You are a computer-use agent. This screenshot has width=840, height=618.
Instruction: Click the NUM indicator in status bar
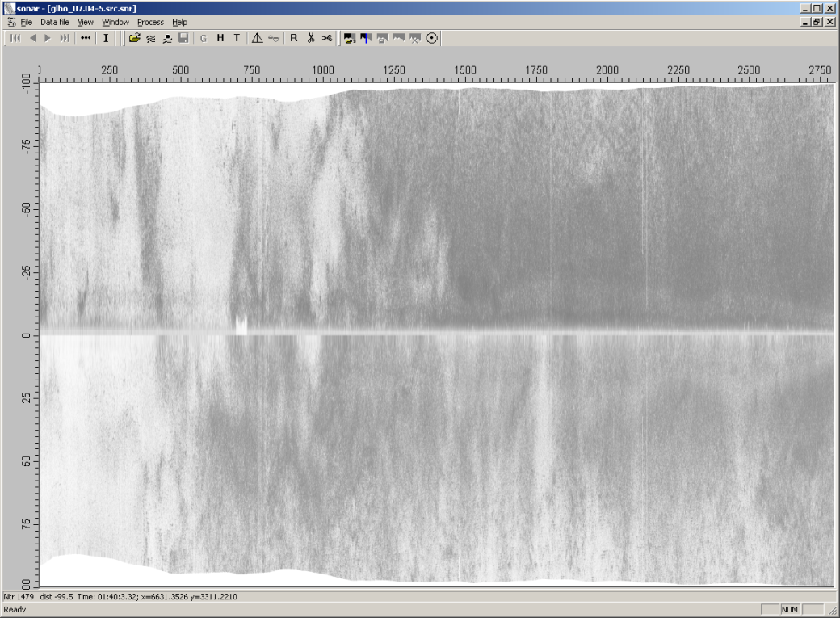pos(790,609)
